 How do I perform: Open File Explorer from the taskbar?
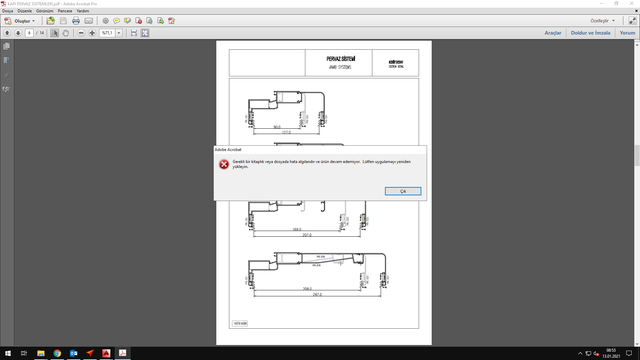41,353
